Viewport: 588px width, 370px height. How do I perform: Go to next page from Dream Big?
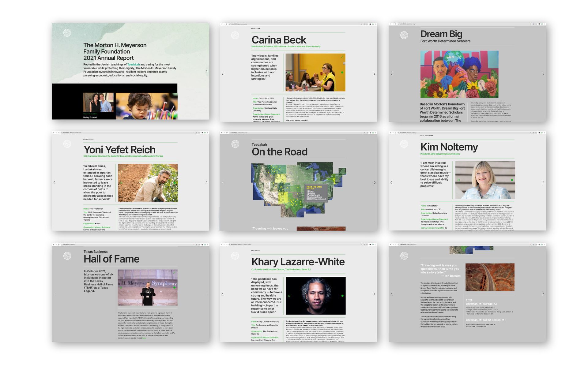point(544,74)
